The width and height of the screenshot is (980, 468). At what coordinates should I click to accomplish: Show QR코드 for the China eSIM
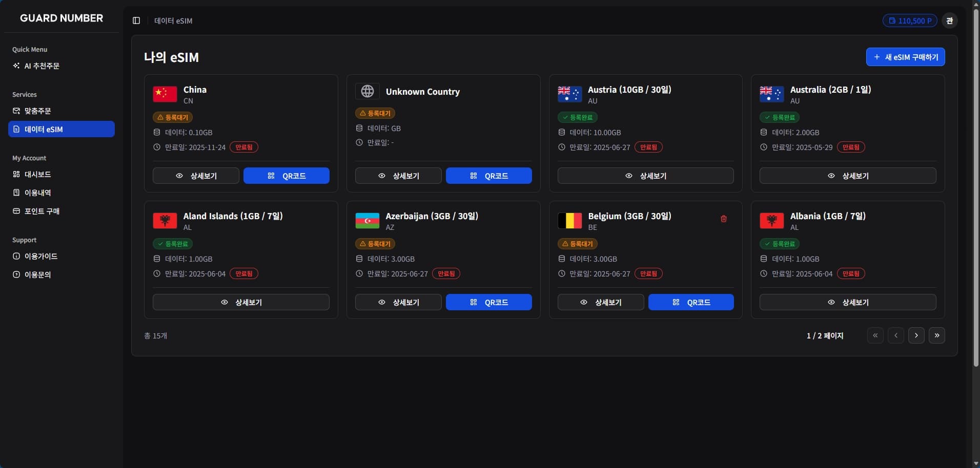(286, 176)
